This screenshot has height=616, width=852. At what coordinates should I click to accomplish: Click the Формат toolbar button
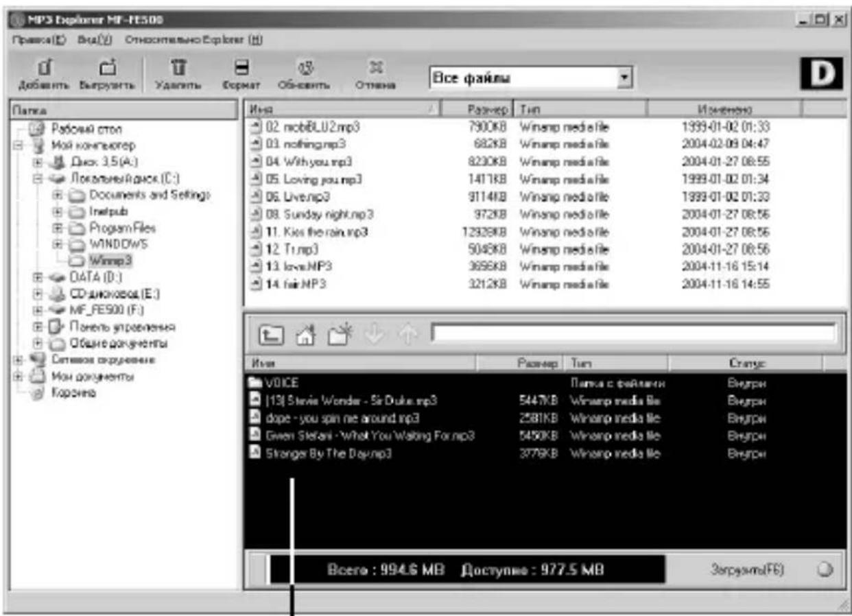pyautogui.click(x=240, y=76)
